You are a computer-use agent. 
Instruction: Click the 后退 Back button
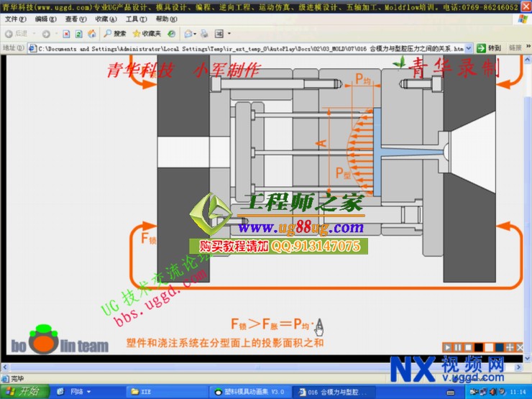click(17, 34)
